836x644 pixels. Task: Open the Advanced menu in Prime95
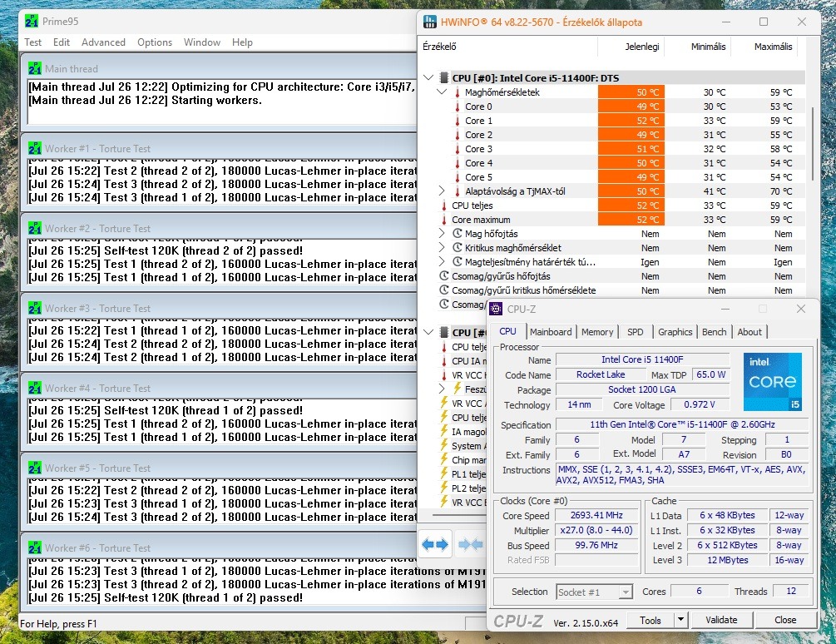[x=103, y=42]
